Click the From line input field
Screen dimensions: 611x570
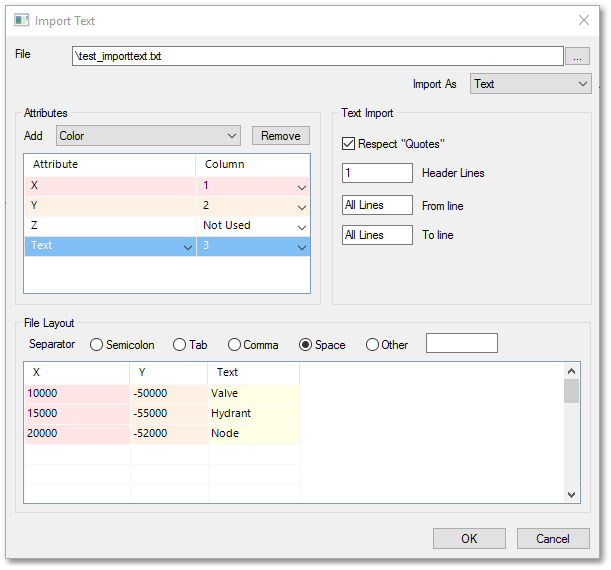(x=377, y=205)
